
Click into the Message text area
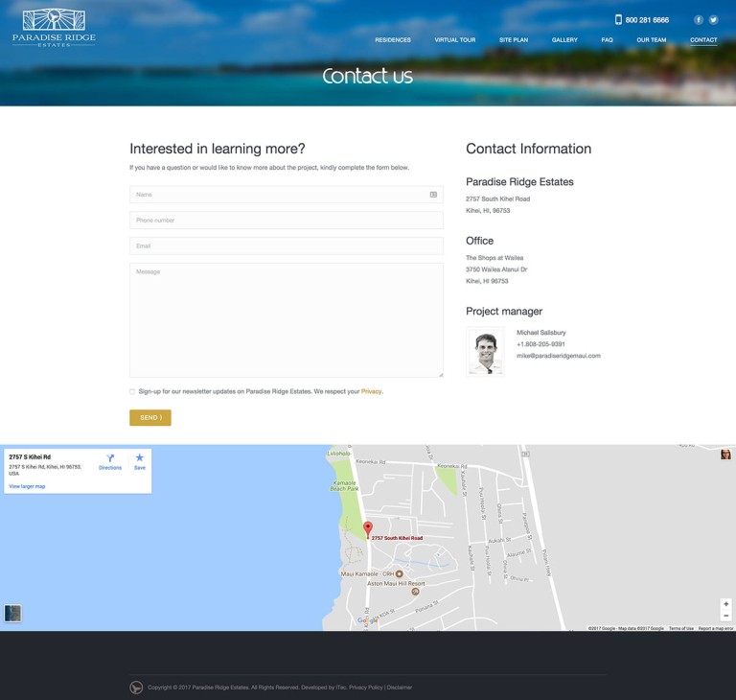click(x=287, y=320)
